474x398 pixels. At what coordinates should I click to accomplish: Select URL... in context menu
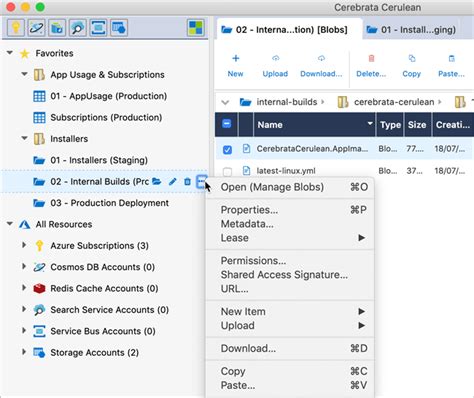click(290, 289)
